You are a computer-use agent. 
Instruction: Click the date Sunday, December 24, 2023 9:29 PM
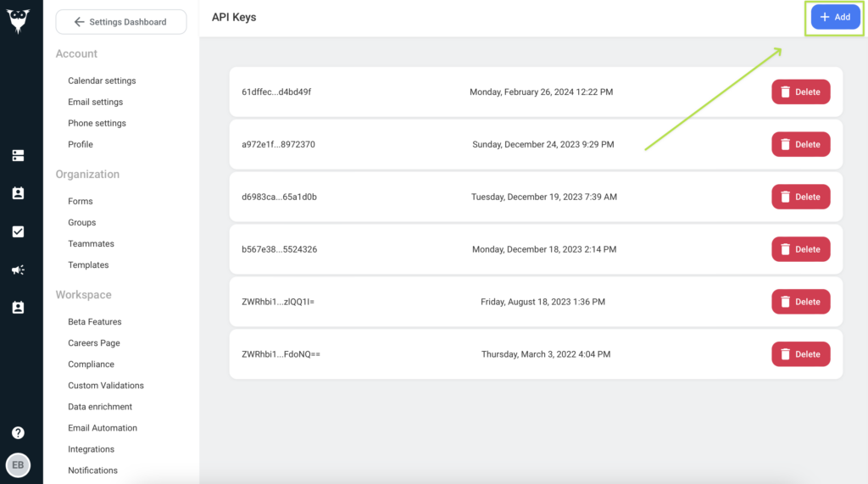(543, 145)
